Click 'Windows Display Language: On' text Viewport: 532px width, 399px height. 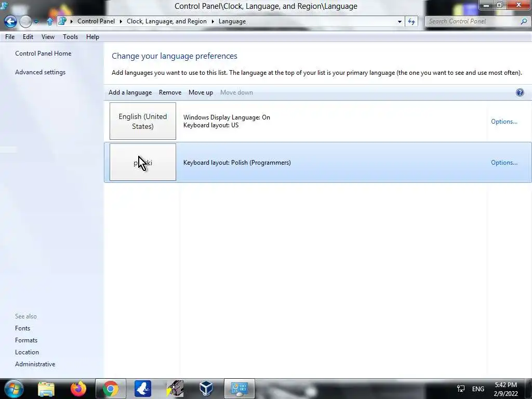point(227,117)
